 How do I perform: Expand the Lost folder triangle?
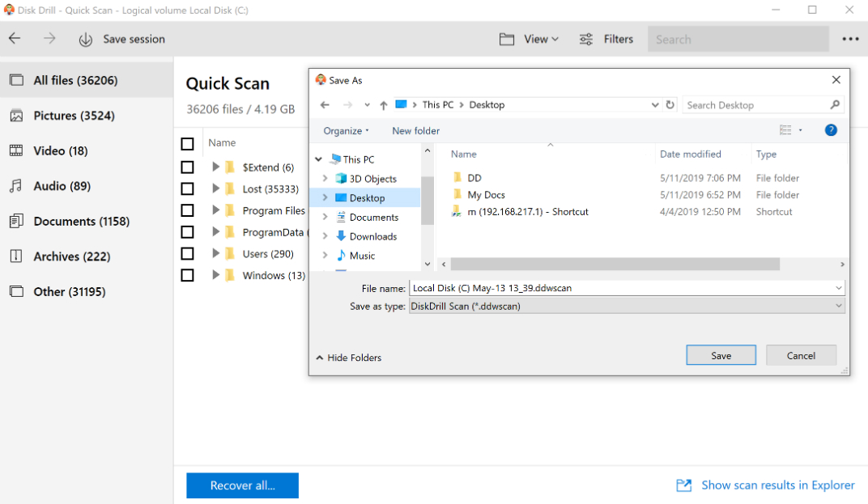pyautogui.click(x=216, y=188)
